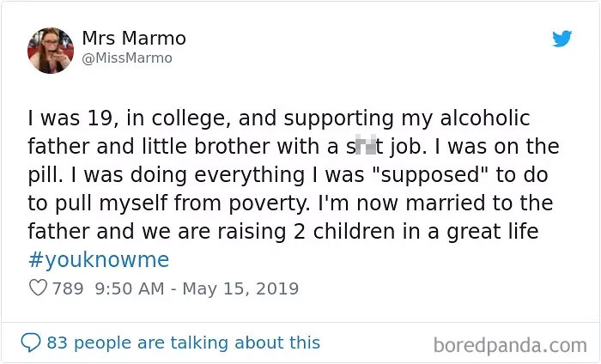Screen dimensions: 601x364
Task: Click the reply speech bubble icon
Action: 31,343
